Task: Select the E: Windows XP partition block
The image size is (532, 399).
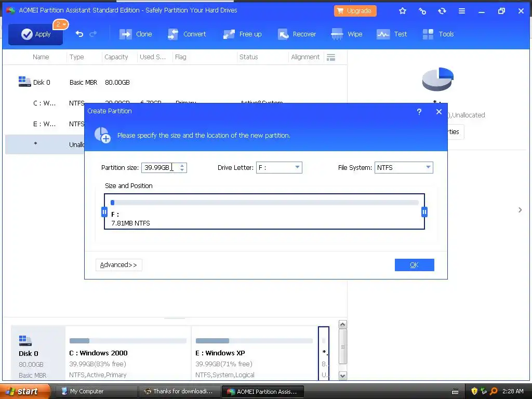Action: [x=255, y=353]
